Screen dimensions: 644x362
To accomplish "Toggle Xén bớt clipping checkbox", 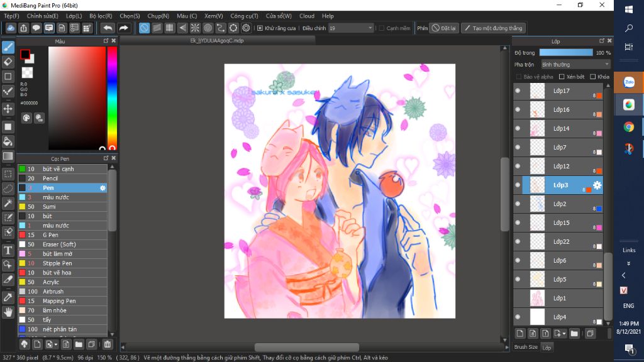I will [562, 77].
